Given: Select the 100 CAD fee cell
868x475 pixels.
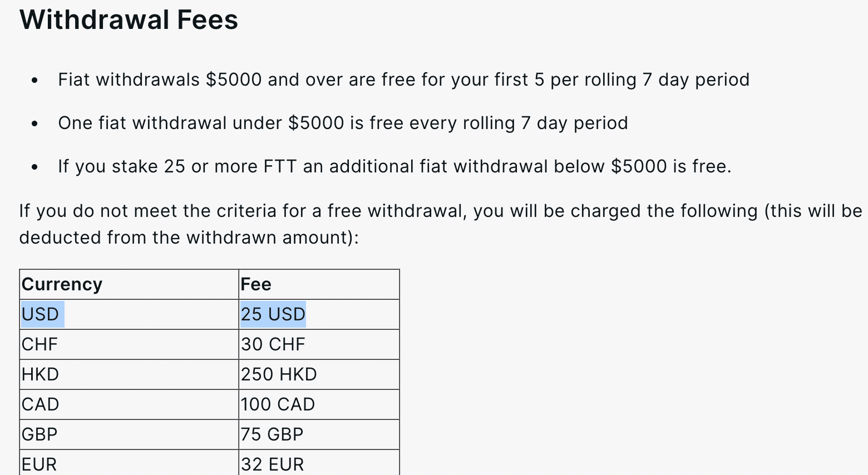Looking at the screenshot, I should click(x=319, y=404).
